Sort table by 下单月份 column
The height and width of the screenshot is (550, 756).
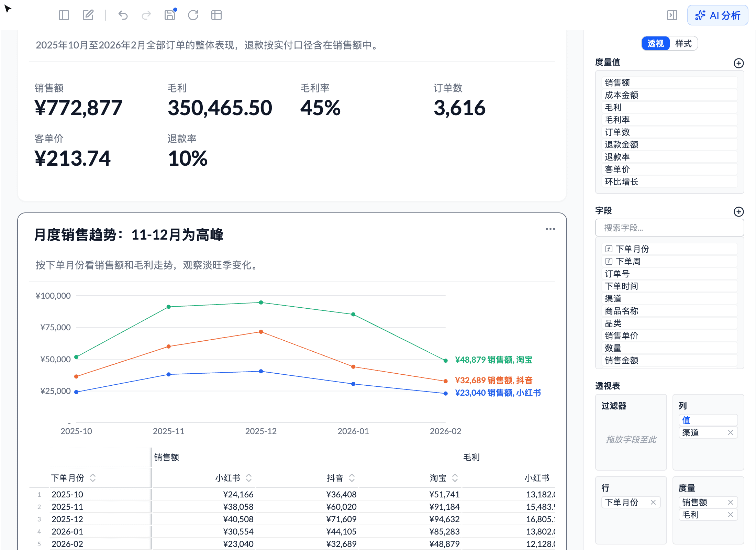93,478
